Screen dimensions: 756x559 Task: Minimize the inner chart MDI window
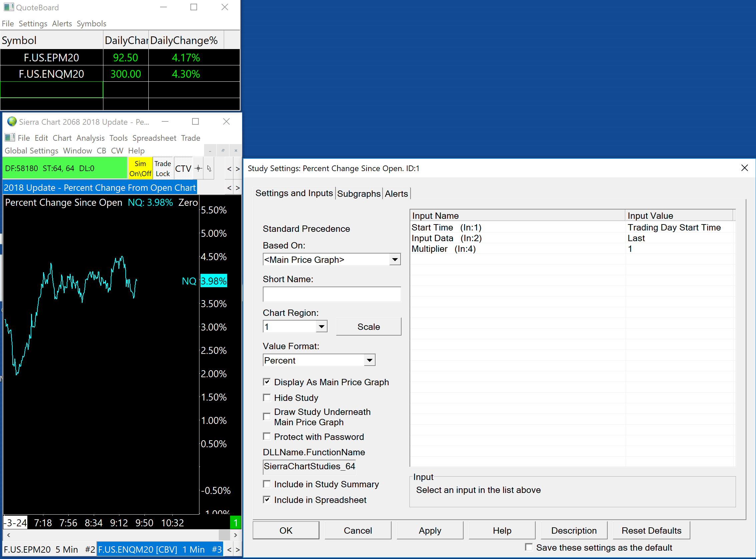point(210,150)
